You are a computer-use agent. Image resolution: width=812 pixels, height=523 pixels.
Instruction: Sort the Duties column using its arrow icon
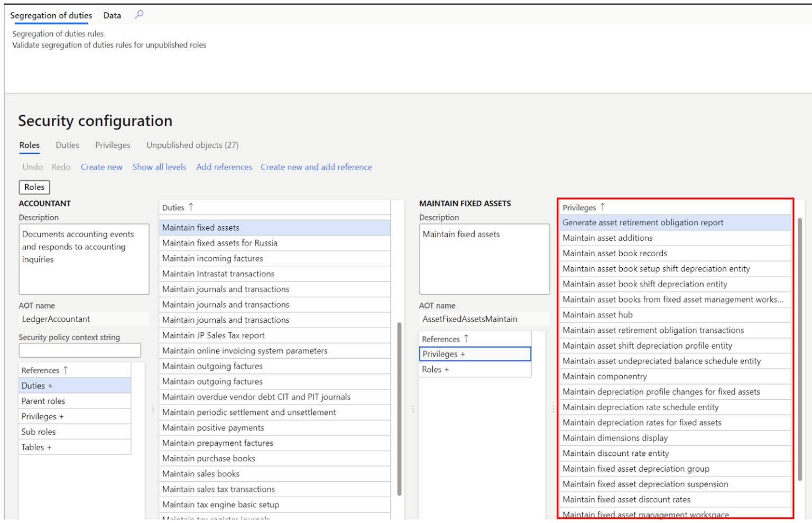coord(190,207)
